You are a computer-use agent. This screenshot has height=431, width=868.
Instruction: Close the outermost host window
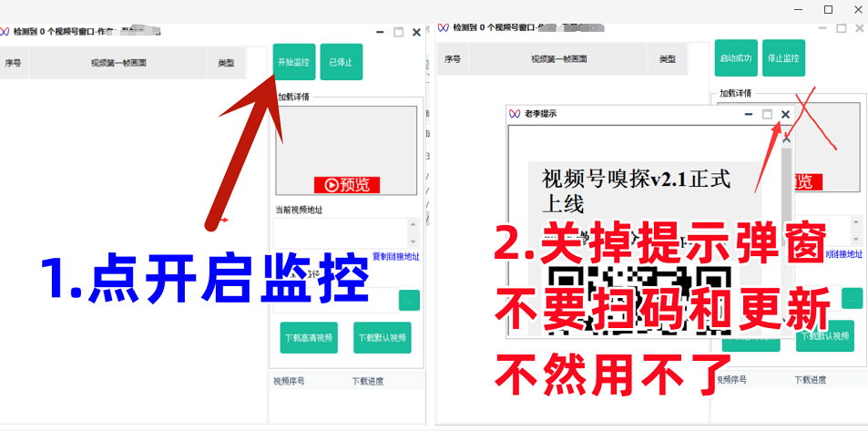[857, 9]
